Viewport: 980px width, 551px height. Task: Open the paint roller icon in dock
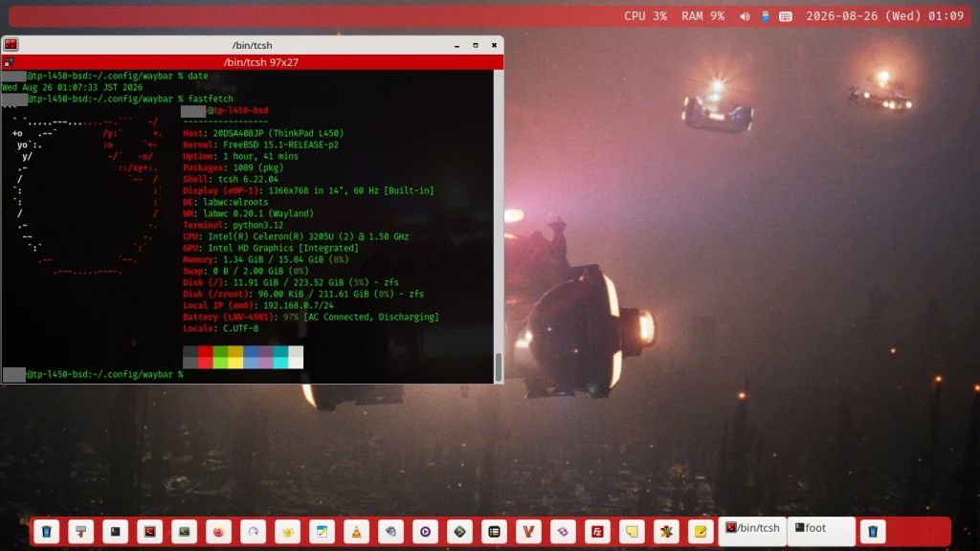[81, 532]
